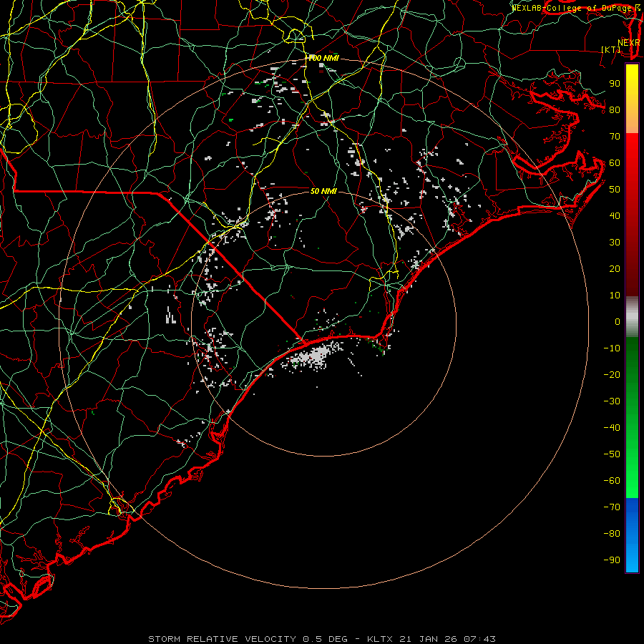The width and height of the screenshot is (644, 644).
Task: Select the -70 value on velocity scale
Action: pos(612,507)
